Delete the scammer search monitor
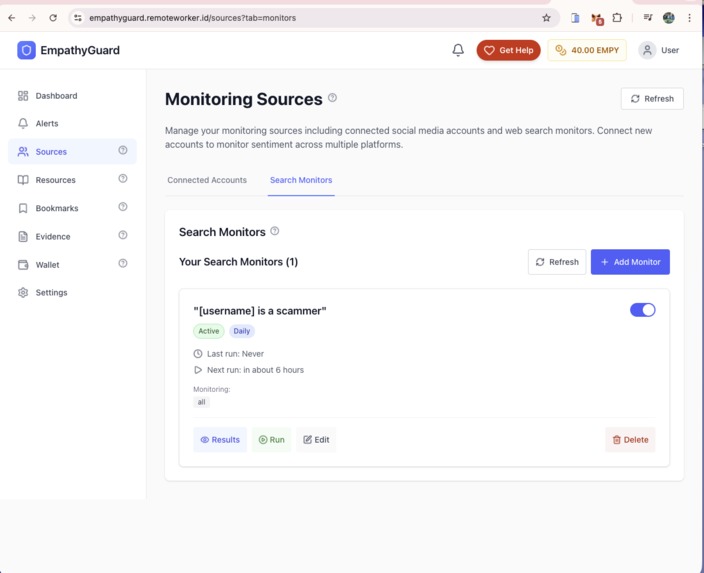Screen dimensions: 704x573 click(x=630, y=440)
